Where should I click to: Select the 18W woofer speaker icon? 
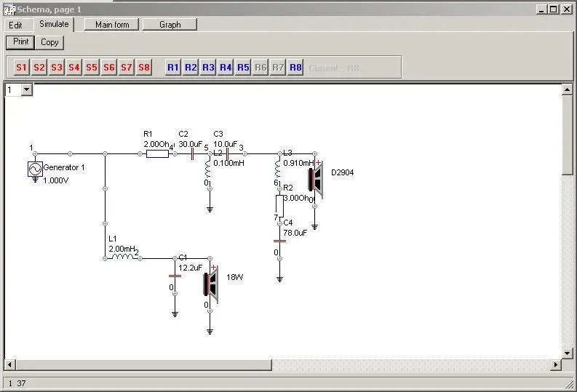click(211, 284)
